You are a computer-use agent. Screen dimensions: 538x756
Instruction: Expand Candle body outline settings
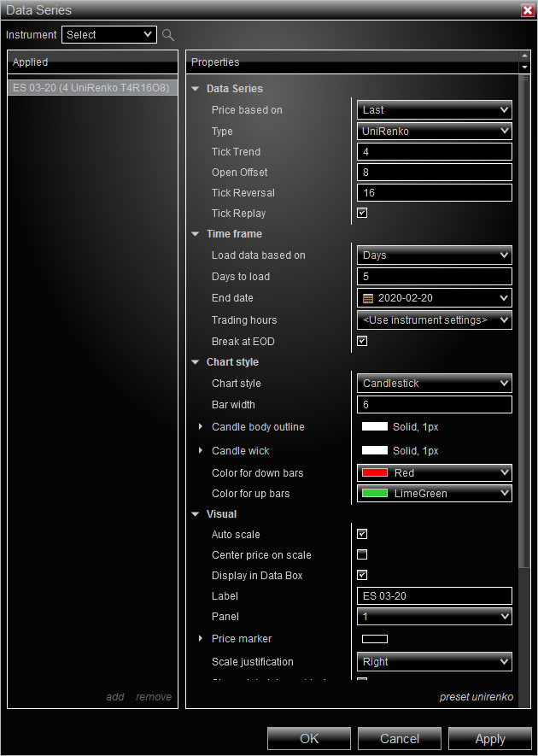pyautogui.click(x=201, y=427)
